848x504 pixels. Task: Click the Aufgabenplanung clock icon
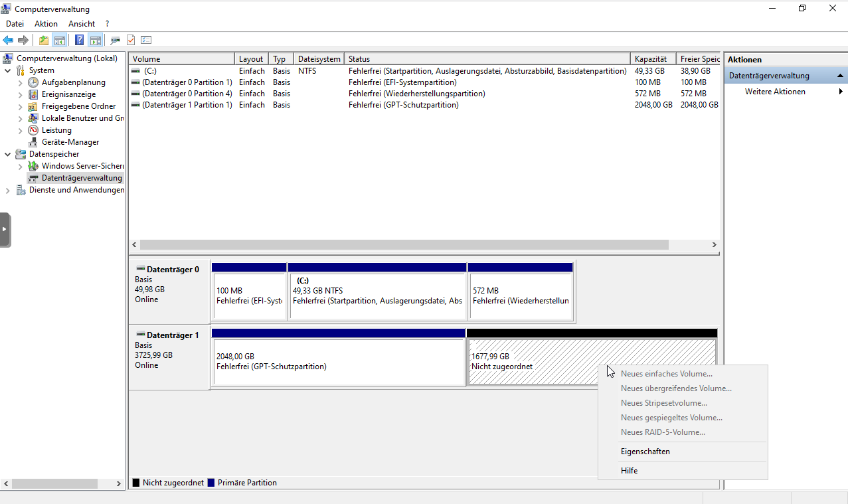(33, 82)
